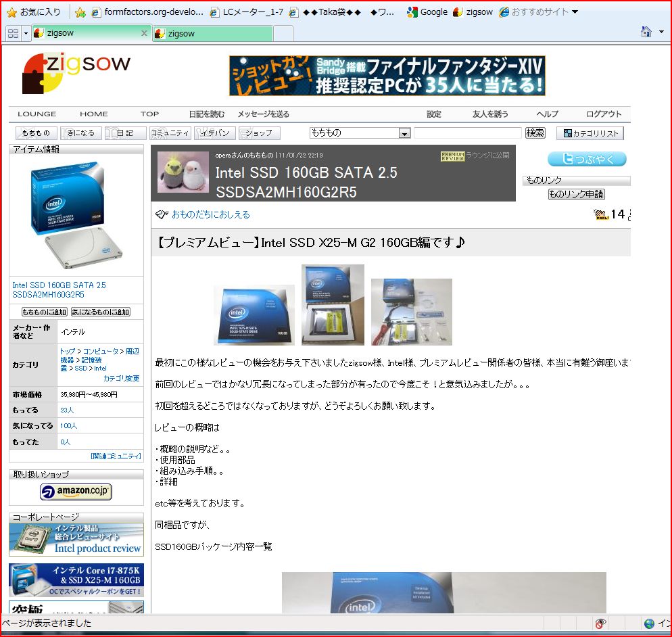Screen dimensions: 672x637
Task: Open the コンピュータ category breadcrumb link
Action: [100, 351]
